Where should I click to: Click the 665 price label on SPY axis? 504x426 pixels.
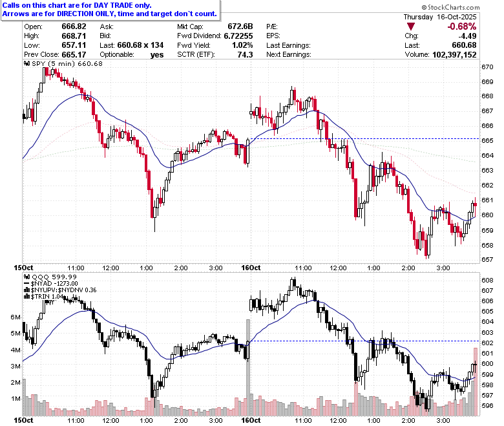pos(487,140)
